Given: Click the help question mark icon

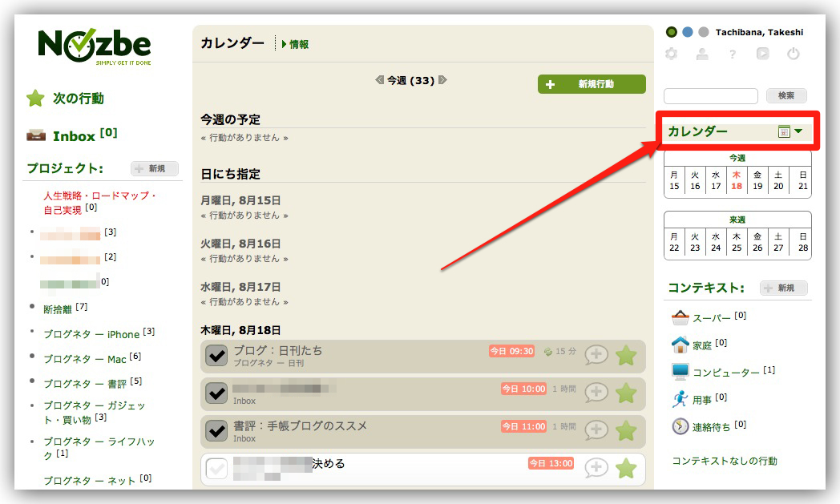Looking at the screenshot, I should [733, 54].
